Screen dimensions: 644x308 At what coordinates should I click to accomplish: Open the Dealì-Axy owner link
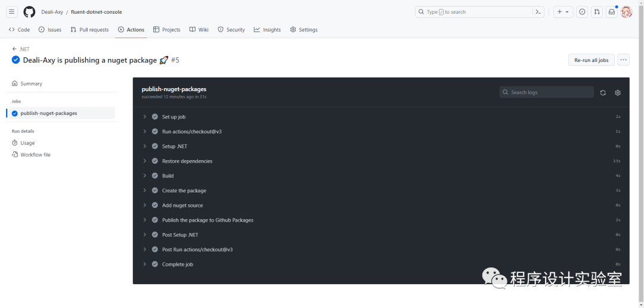coord(52,12)
